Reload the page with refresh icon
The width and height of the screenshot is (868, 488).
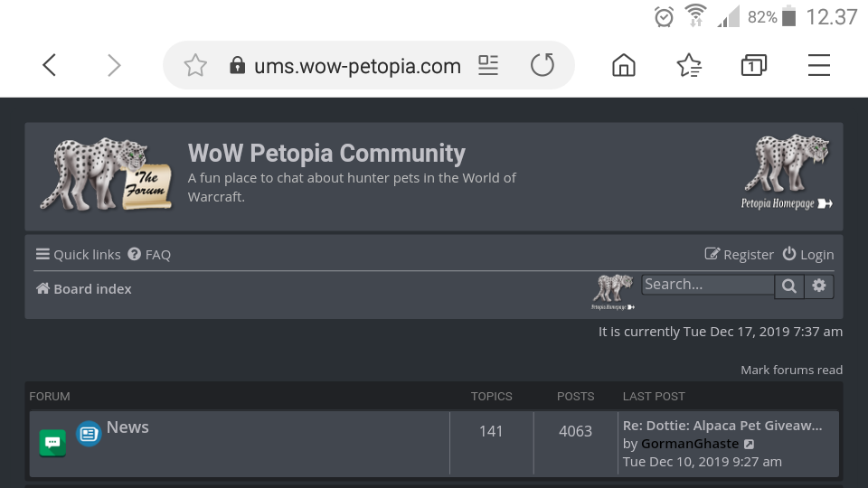(542, 65)
